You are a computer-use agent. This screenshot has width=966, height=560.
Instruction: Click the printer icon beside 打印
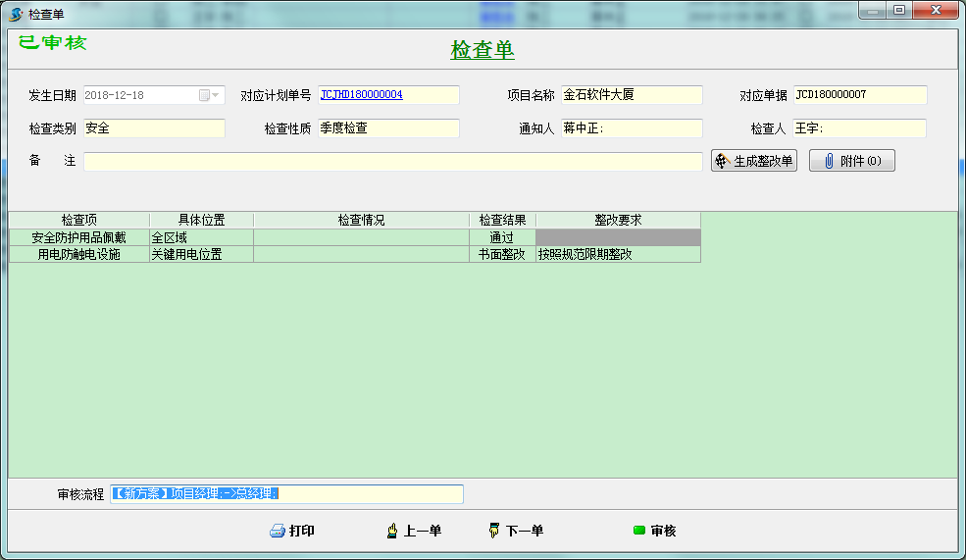[x=278, y=531]
